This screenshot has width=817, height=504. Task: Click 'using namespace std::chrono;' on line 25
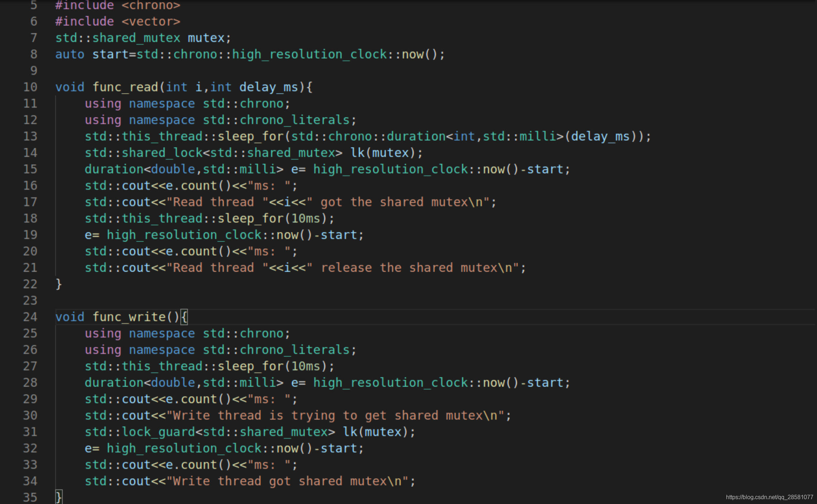pos(188,333)
